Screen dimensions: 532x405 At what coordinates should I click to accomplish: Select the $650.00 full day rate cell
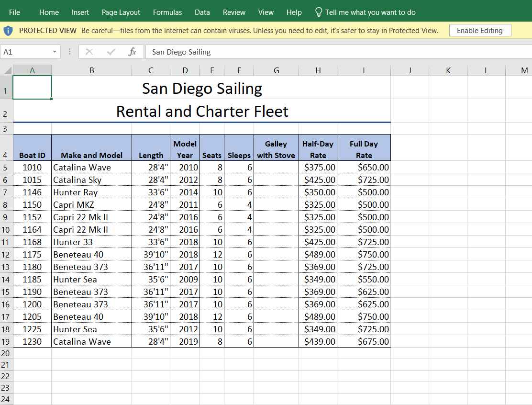(x=364, y=168)
